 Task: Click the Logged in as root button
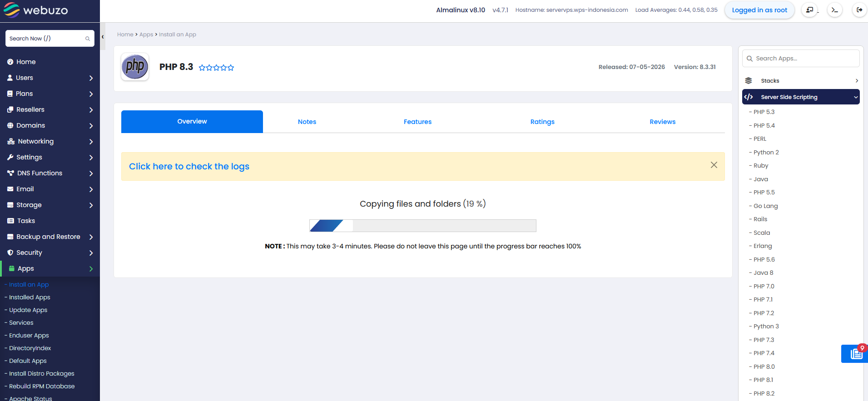coord(759,10)
